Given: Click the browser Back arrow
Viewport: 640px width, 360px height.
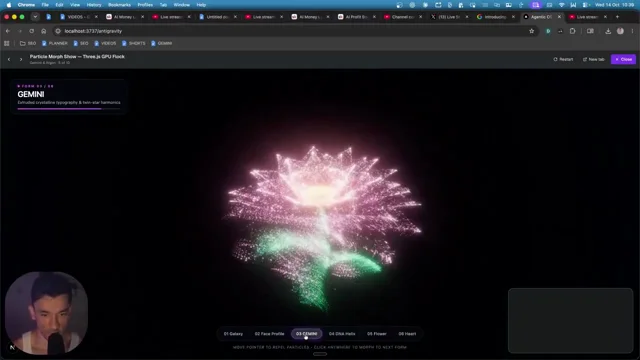Looking at the screenshot, I should click(8, 31).
